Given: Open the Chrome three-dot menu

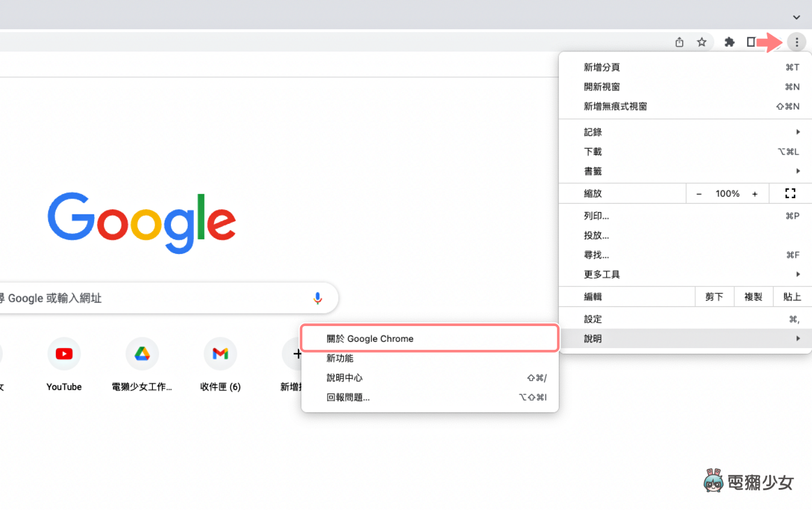Looking at the screenshot, I should click(797, 42).
